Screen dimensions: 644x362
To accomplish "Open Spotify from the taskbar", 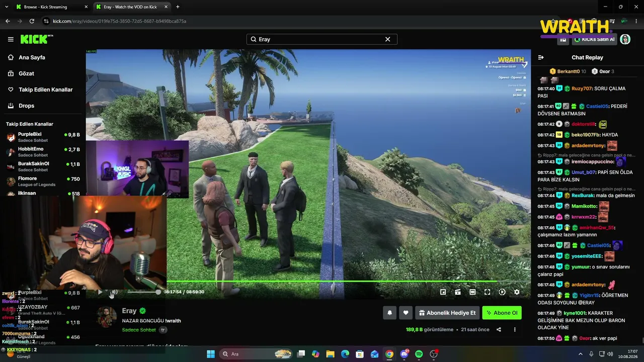I will click(x=419, y=354).
